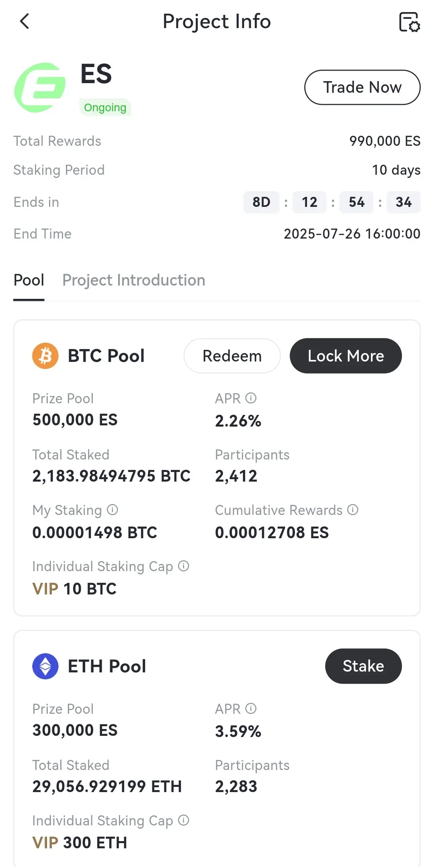
Task: Show ETH Individual Staking Cap info
Action: [x=184, y=820]
